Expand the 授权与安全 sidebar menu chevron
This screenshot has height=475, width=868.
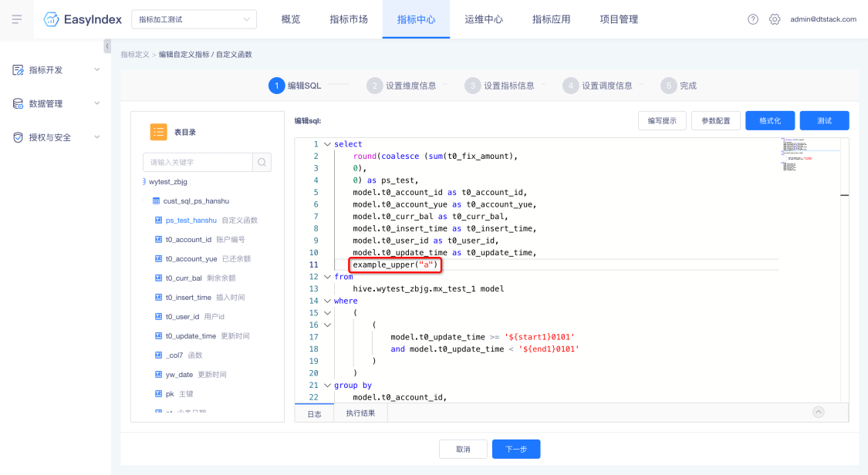[x=97, y=138]
